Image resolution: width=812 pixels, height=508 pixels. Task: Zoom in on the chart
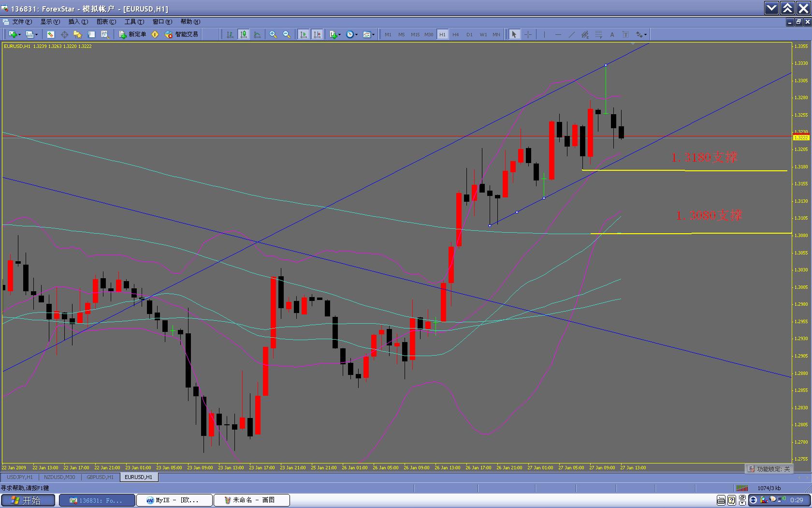click(x=273, y=34)
